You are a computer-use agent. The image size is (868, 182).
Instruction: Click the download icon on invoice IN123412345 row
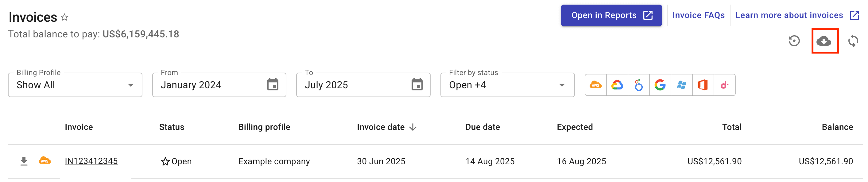click(24, 161)
